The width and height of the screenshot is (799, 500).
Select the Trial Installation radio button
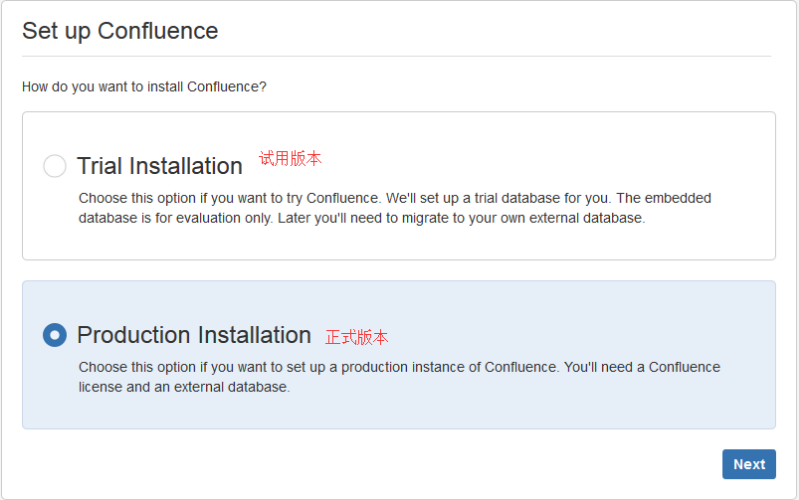click(x=55, y=166)
